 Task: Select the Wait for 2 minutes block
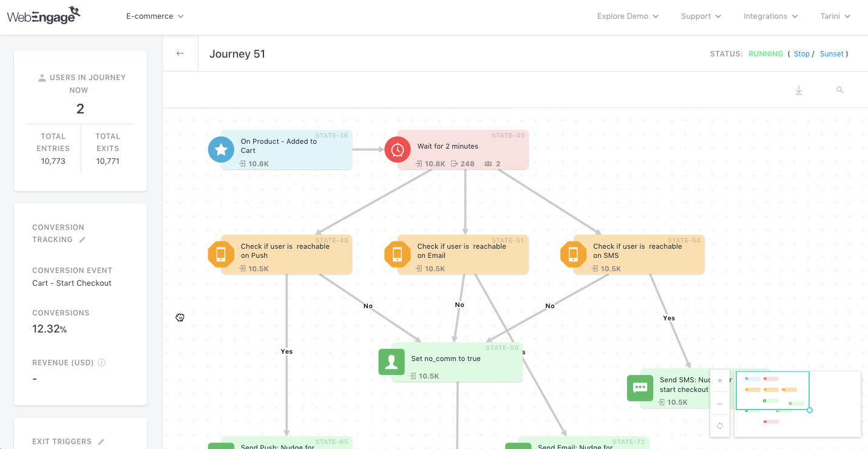tap(463, 150)
